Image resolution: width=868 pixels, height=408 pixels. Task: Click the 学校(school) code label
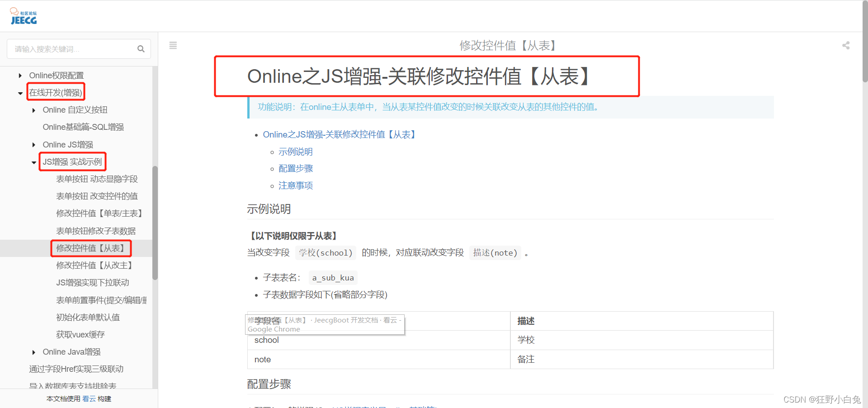click(x=325, y=252)
